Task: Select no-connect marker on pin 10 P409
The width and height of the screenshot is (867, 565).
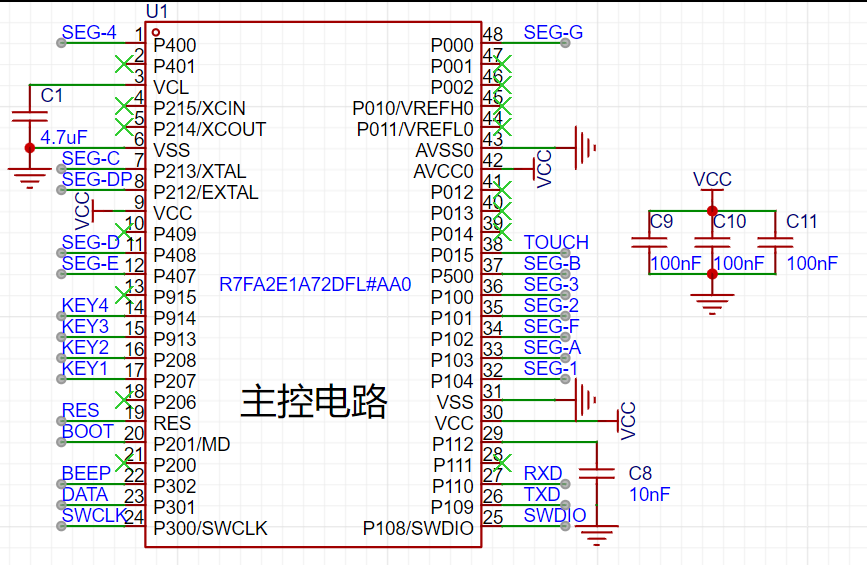Action: tap(124, 232)
